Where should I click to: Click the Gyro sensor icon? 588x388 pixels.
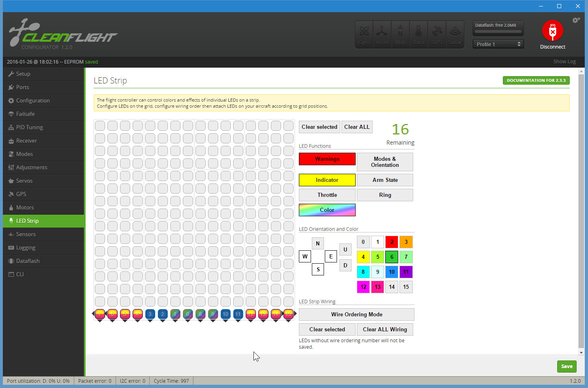(x=364, y=34)
